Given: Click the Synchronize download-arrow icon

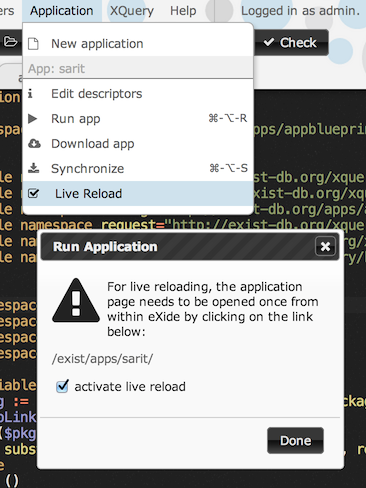Looking at the screenshot, I should click(33, 168).
